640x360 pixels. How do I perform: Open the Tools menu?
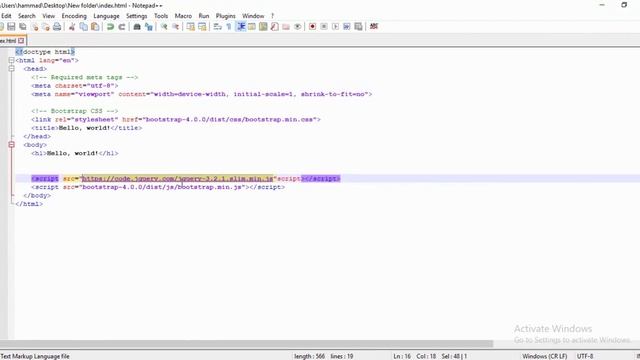[x=161, y=16]
